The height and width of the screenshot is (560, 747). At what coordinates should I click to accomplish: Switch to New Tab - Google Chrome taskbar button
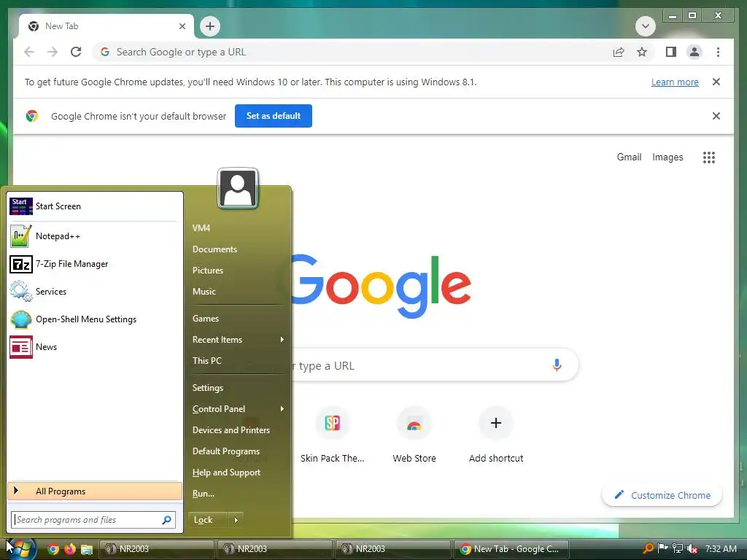click(x=511, y=549)
